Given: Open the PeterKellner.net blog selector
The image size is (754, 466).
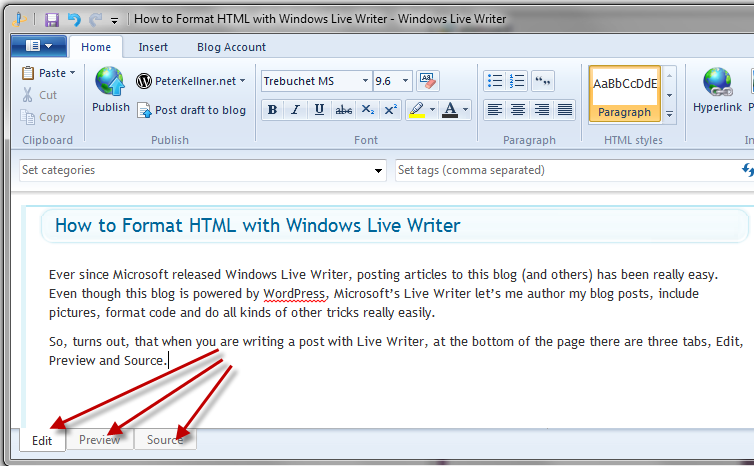Looking at the screenshot, I should point(191,81).
